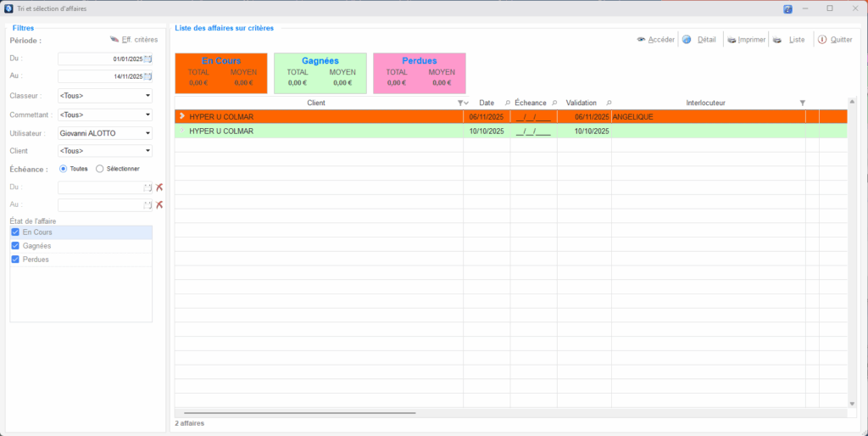The width and height of the screenshot is (868, 436).
Task: Expand the Commettant dropdown
Action: 147,115
